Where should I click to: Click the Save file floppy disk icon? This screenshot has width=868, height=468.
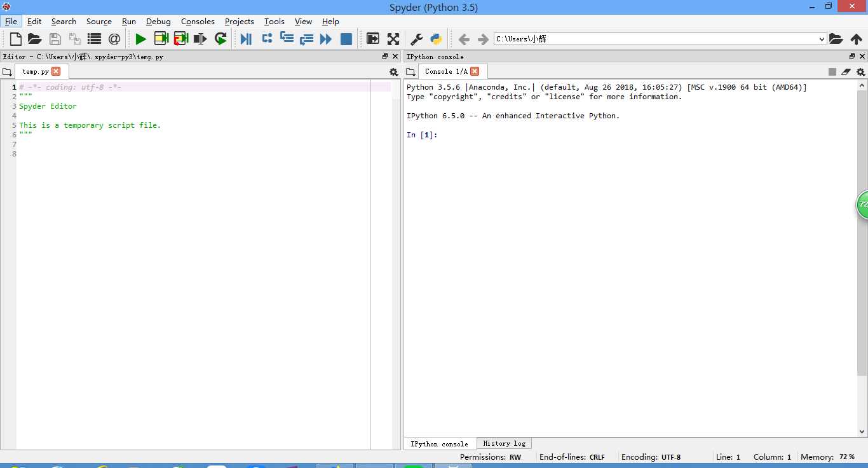tap(55, 39)
